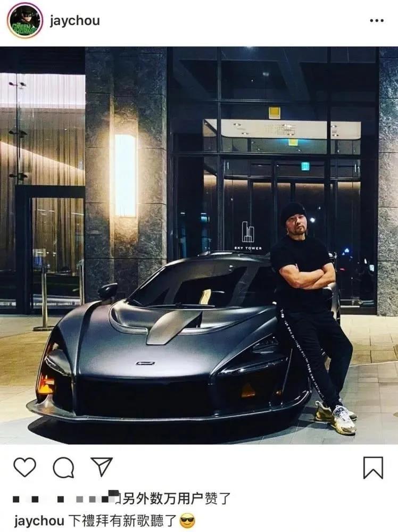Click the badge on the car's hood
The height and width of the screenshot is (532, 398).
tap(146, 363)
